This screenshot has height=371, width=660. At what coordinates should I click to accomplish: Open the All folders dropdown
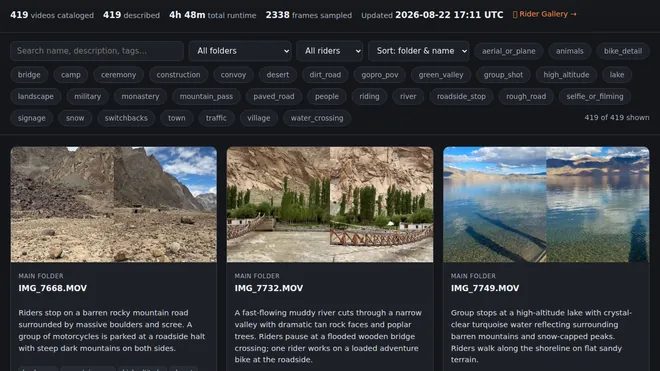tap(240, 51)
